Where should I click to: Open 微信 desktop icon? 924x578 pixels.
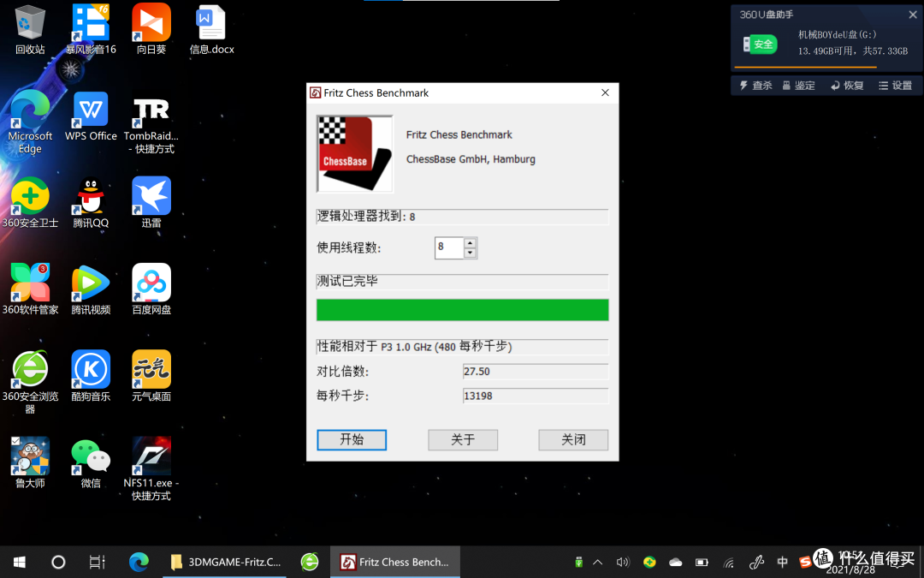point(91,463)
